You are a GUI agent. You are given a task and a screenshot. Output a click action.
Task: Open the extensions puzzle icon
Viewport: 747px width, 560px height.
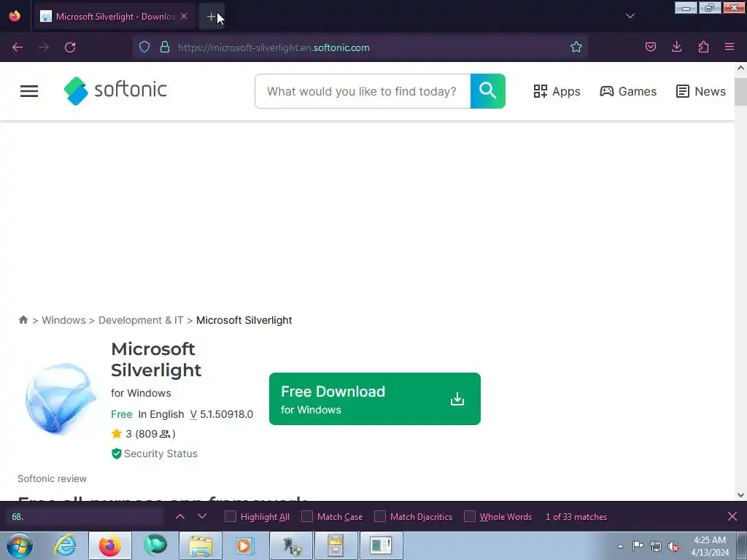pyautogui.click(x=703, y=47)
